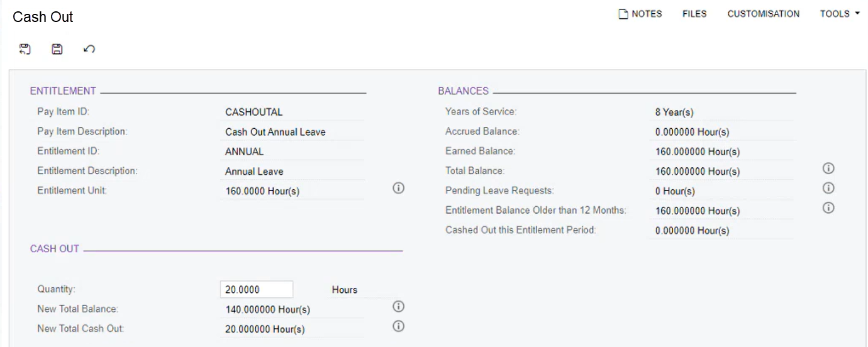Show info for New Total Cash Out
Image resolution: width=868 pixels, height=347 pixels.
[398, 326]
